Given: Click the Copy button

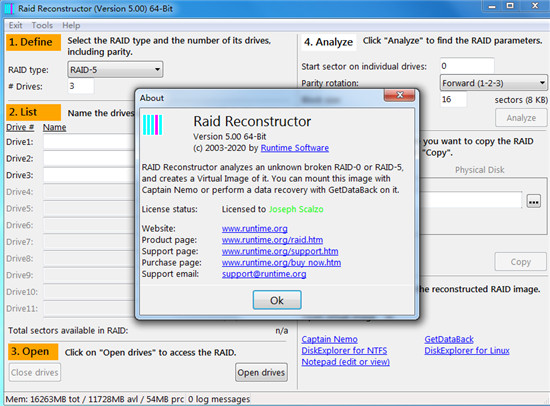Looking at the screenshot, I should (521, 262).
